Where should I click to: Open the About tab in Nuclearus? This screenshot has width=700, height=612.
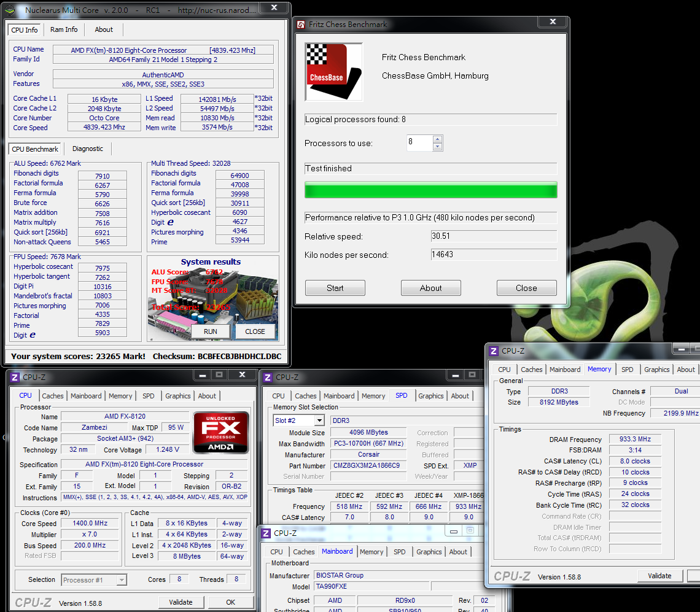pyautogui.click(x=104, y=29)
